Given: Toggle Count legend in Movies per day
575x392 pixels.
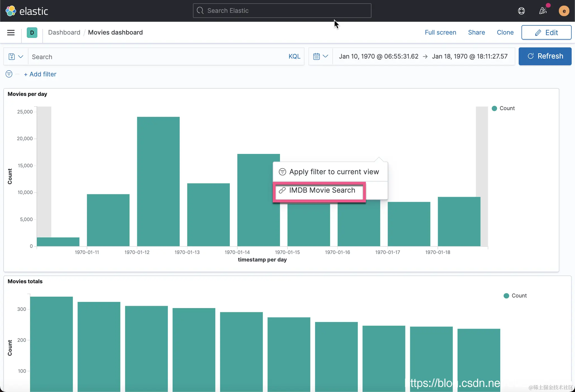Looking at the screenshot, I should point(507,108).
